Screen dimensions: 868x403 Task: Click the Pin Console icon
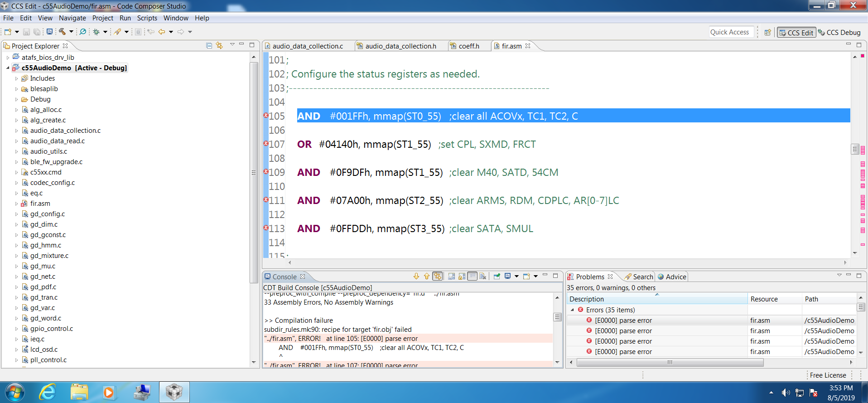(x=497, y=277)
